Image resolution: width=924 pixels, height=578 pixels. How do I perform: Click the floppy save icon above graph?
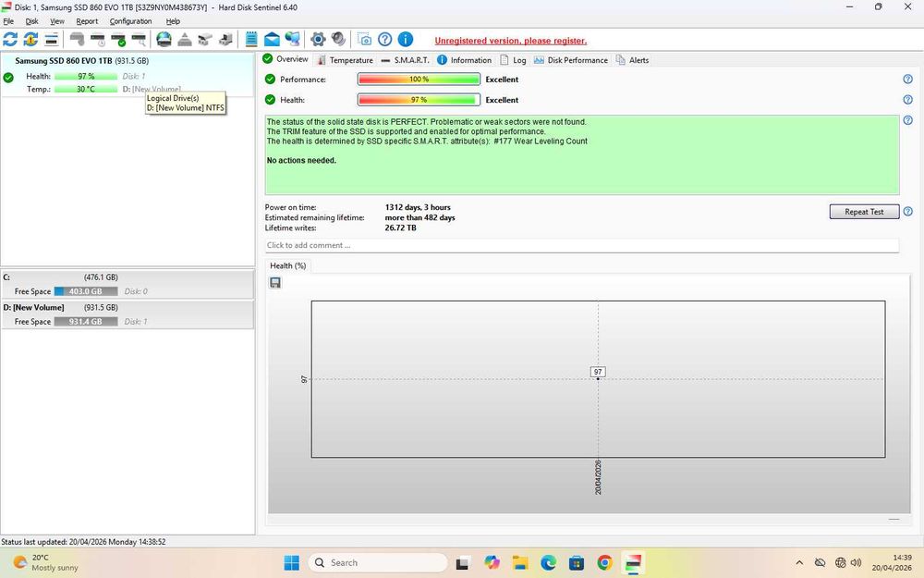tap(275, 283)
